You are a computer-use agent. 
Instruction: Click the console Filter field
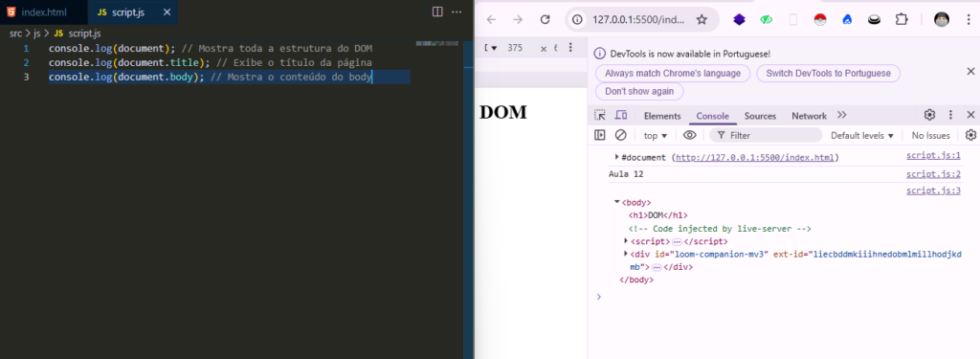[767, 135]
